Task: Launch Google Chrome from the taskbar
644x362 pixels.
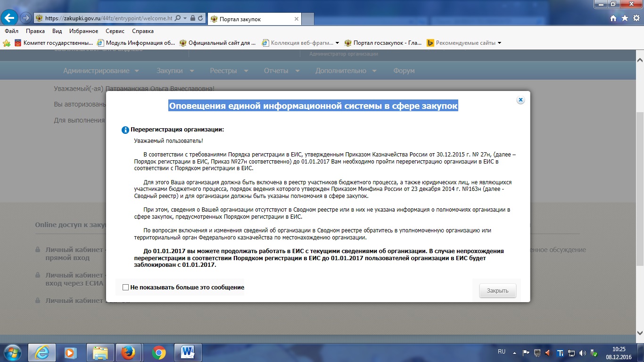Action: 159,352
